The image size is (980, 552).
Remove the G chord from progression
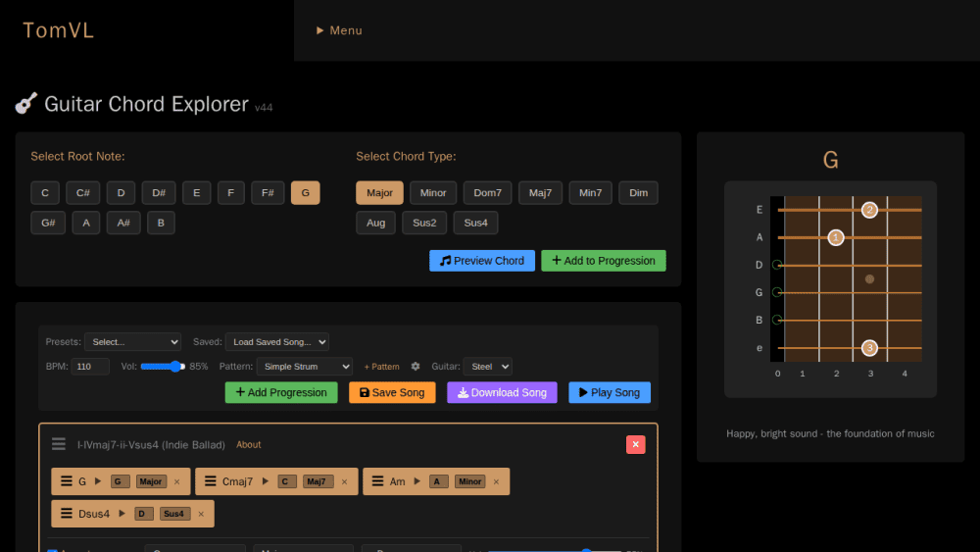pyautogui.click(x=176, y=482)
